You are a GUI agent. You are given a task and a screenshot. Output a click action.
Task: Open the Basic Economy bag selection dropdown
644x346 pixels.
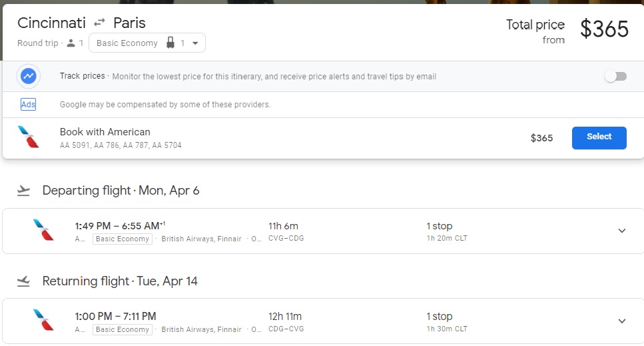coord(147,43)
